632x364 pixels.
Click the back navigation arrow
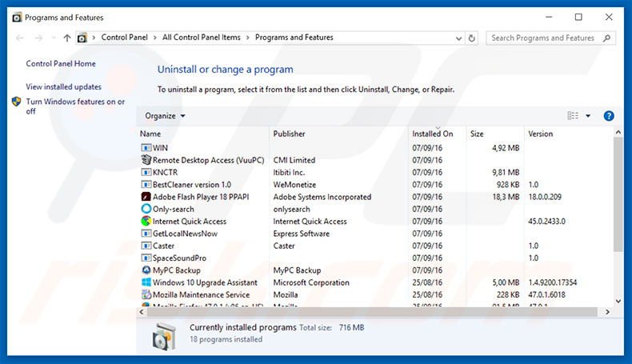[x=19, y=38]
